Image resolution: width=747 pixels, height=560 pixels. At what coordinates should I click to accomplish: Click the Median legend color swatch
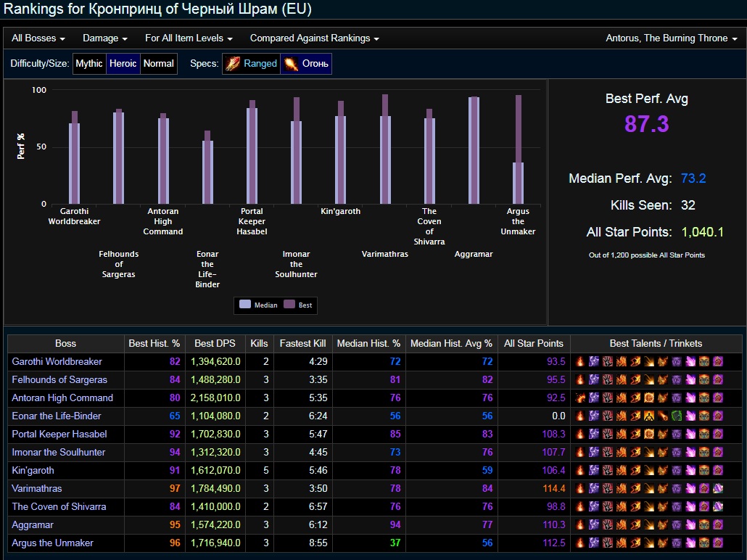(245, 305)
